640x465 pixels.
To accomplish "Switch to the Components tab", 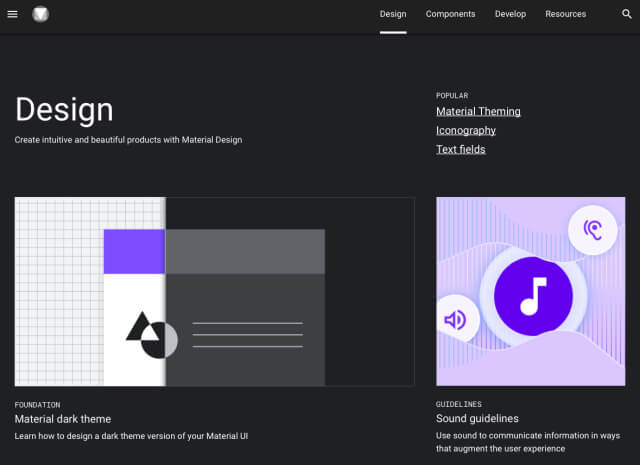I will (450, 14).
